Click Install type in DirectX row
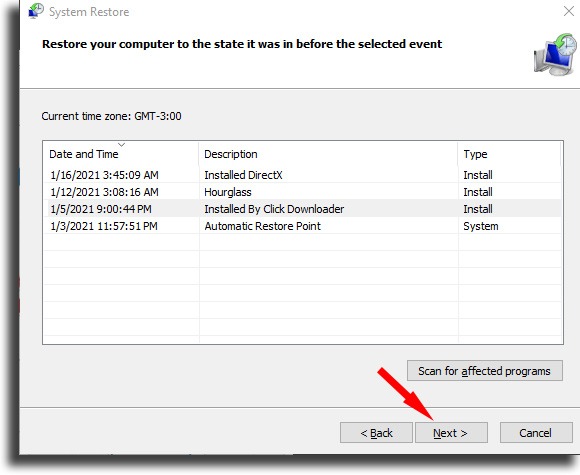This screenshot has width=580, height=475. pyautogui.click(x=478, y=175)
